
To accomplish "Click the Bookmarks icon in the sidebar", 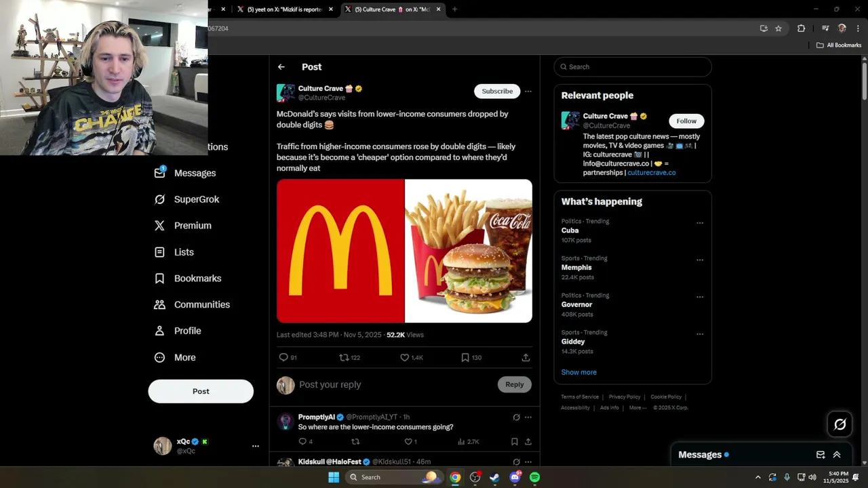I will click(x=159, y=279).
